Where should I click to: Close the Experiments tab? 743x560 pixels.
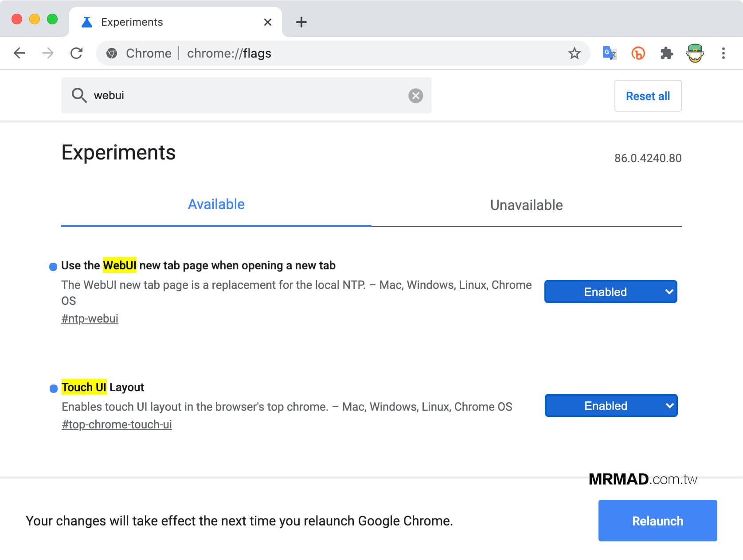click(268, 22)
